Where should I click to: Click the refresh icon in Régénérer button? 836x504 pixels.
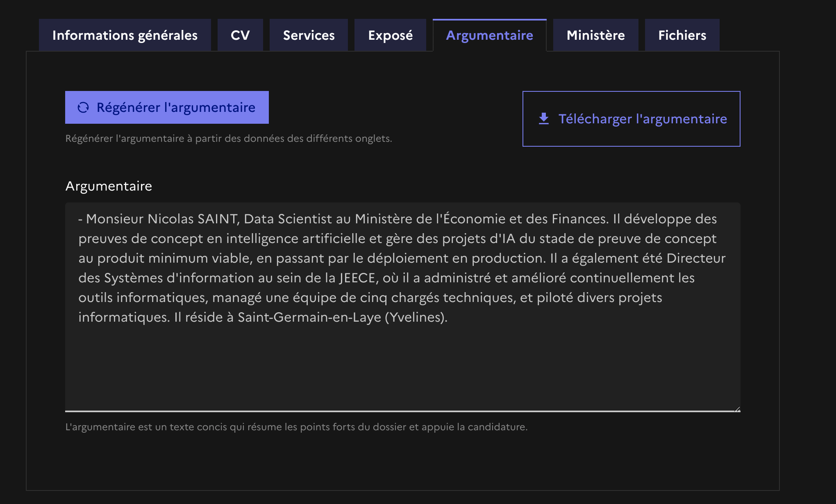(x=83, y=107)
